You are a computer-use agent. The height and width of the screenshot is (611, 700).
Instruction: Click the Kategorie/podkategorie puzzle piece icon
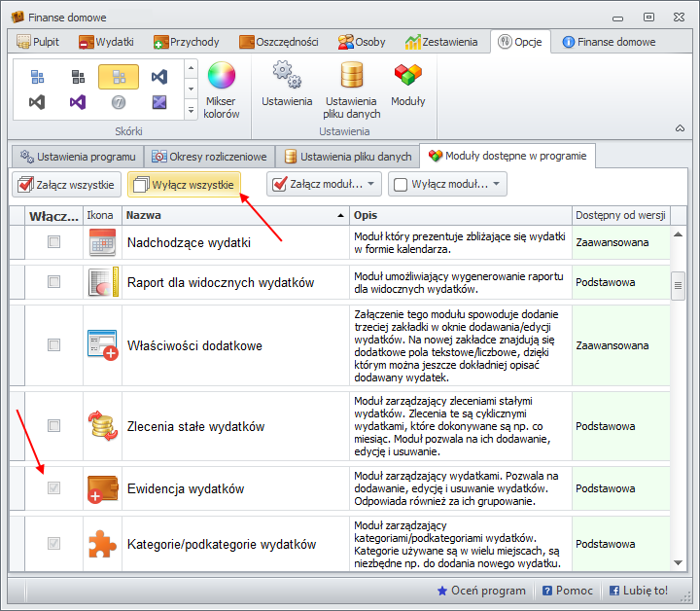pos(102,543)
